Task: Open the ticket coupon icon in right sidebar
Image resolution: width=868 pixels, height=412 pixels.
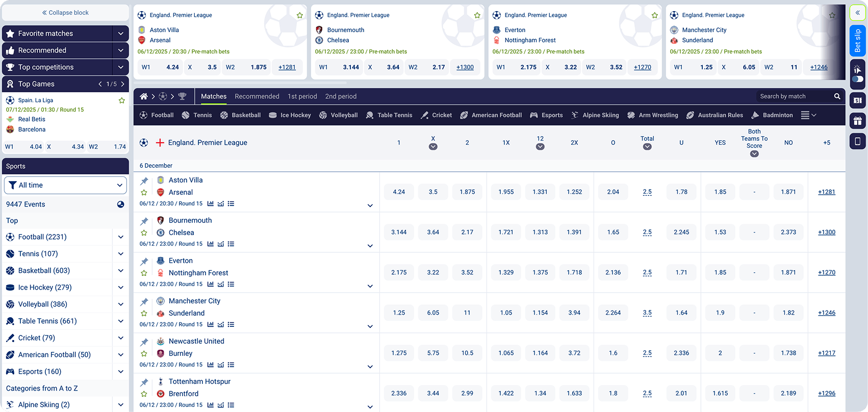Action: coord(858,100)
